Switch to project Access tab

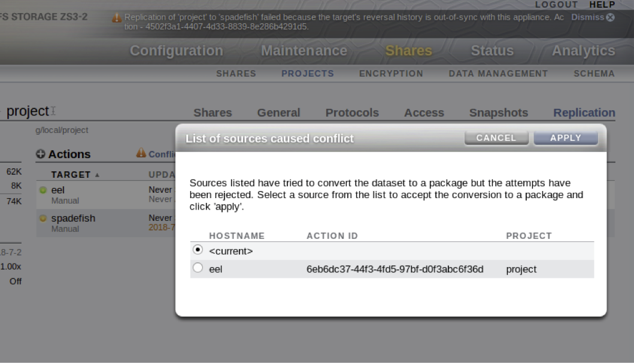click(x=424, y=113)
